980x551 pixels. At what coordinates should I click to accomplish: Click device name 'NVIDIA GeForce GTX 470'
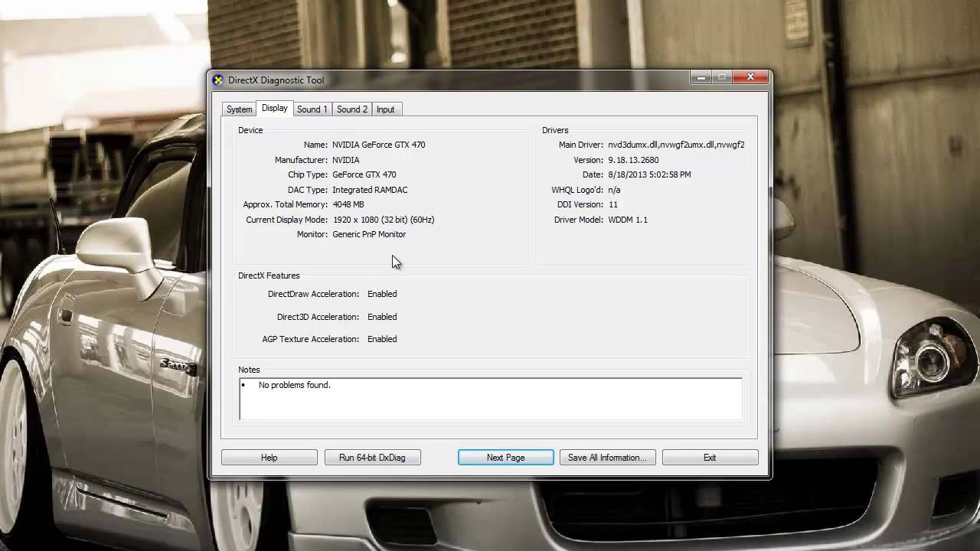[378, 145]
